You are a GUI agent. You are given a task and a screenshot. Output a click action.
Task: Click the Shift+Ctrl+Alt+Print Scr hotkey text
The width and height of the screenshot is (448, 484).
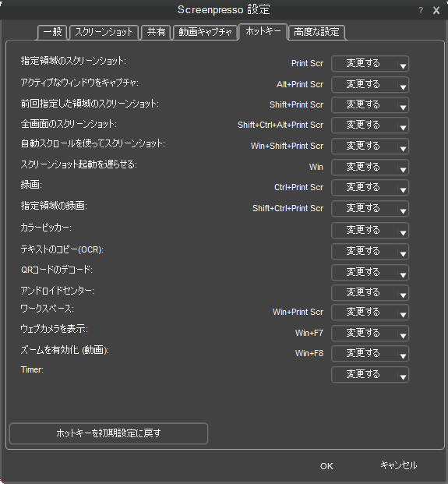[280, 125]
